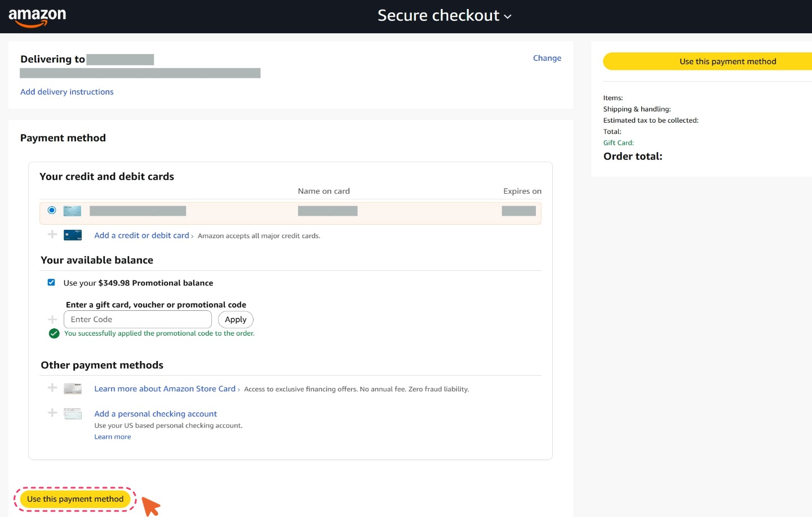The image size is (812, 517).
Task: Click plus icon beside personal checking account
Action: (x=52, y=413)
